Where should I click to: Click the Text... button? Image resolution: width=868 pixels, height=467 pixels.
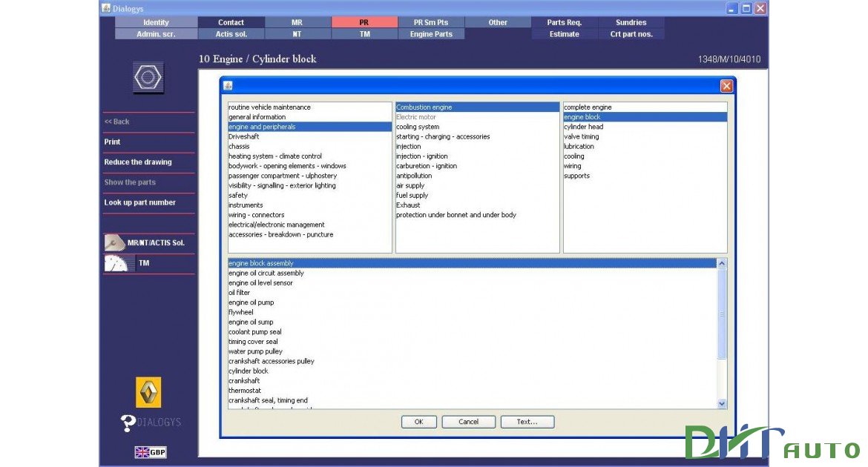pyautogui.click(x=527, y=421)
